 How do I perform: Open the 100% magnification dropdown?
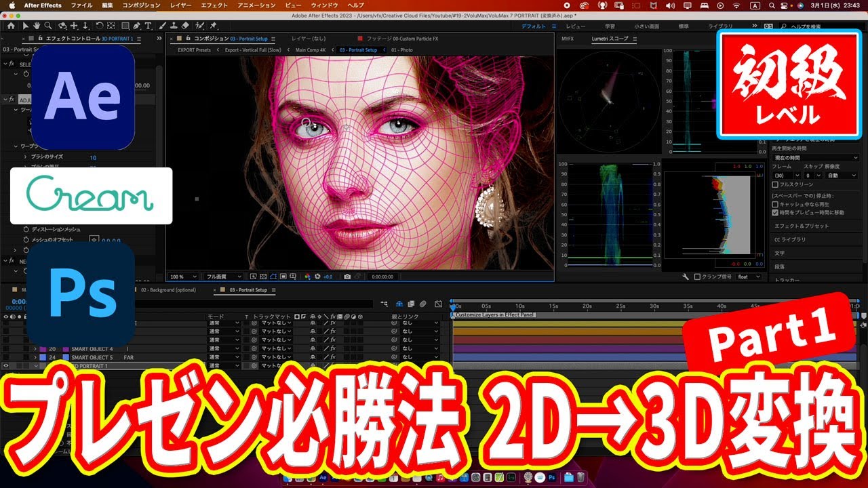[x=183, y=277]
